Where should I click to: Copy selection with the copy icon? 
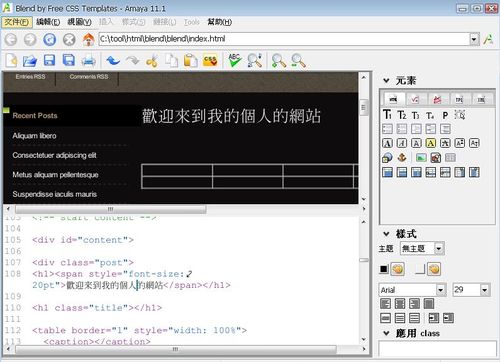click(x=171, y=61)
